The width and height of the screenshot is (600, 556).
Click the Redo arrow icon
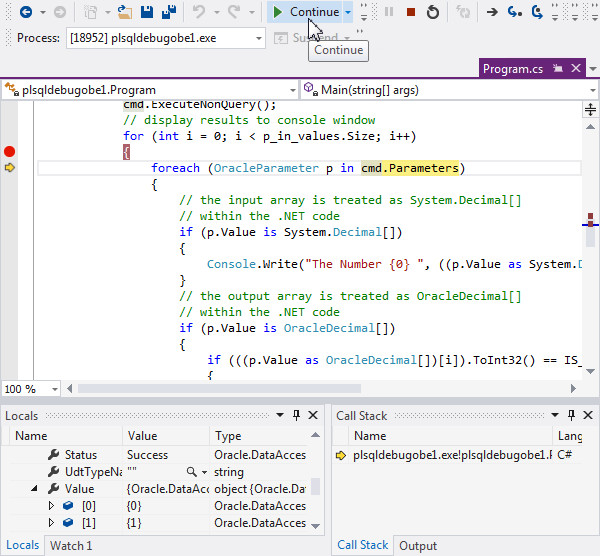click(234, 12)
